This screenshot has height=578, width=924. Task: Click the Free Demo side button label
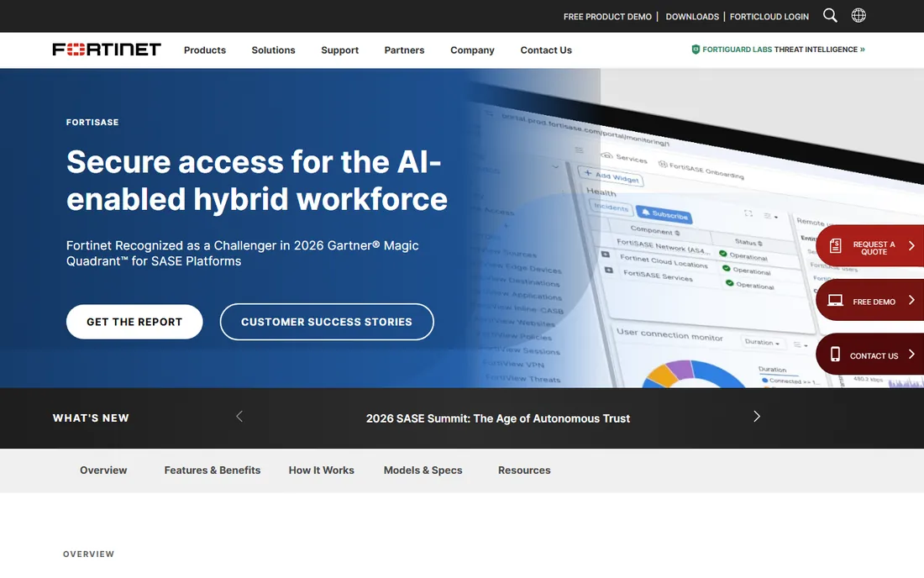(x=874, y=302)
